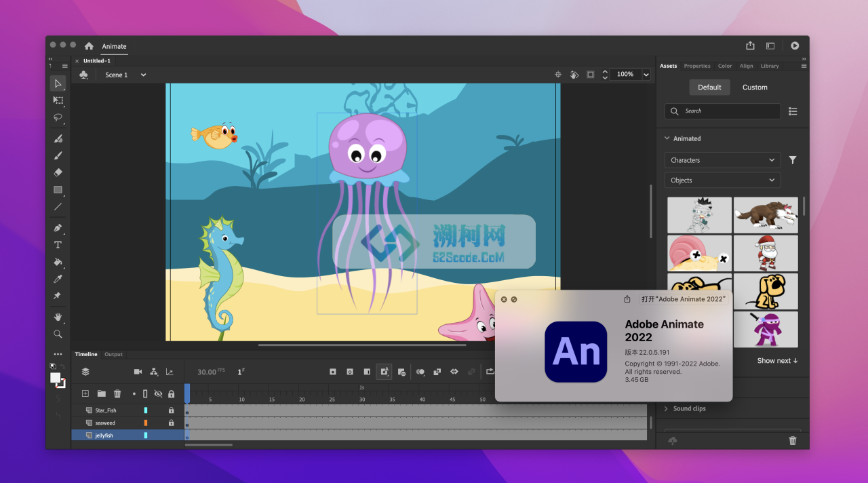868x483 pixels.
Task: Click the Center Stage icon
Action: tap(558, 75)
